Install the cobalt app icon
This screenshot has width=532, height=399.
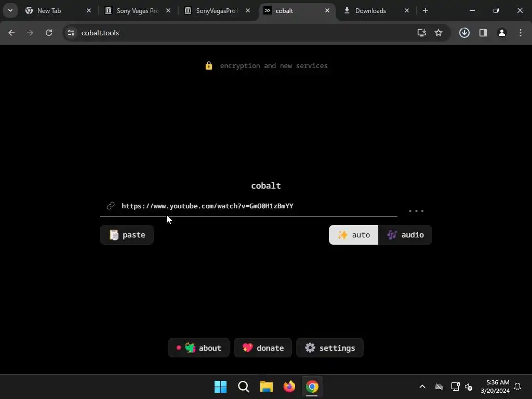422,33
